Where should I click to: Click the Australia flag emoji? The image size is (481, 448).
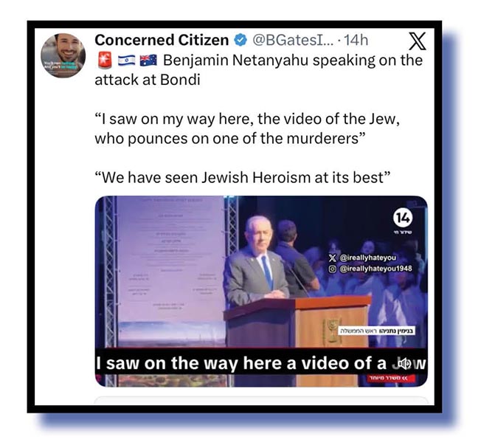[148, 61]
